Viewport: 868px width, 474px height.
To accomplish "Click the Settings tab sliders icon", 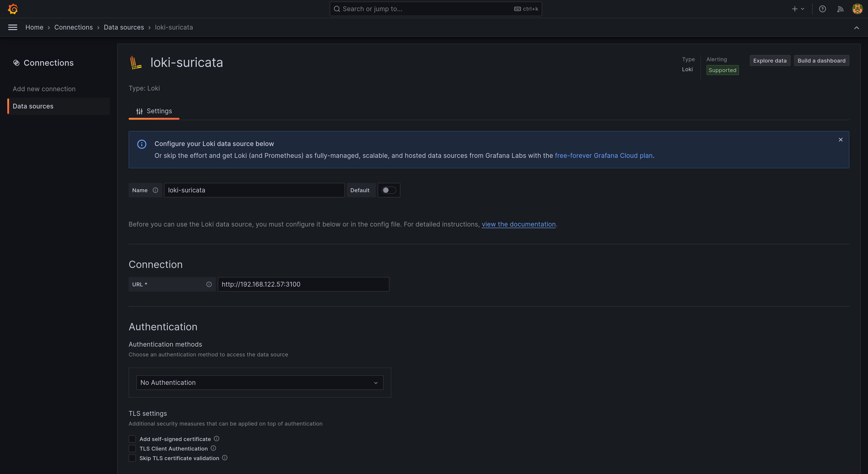I will click(140, 111).
